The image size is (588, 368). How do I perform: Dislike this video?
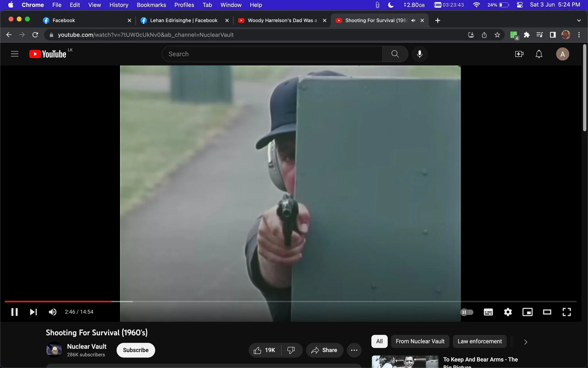(291, 350)
